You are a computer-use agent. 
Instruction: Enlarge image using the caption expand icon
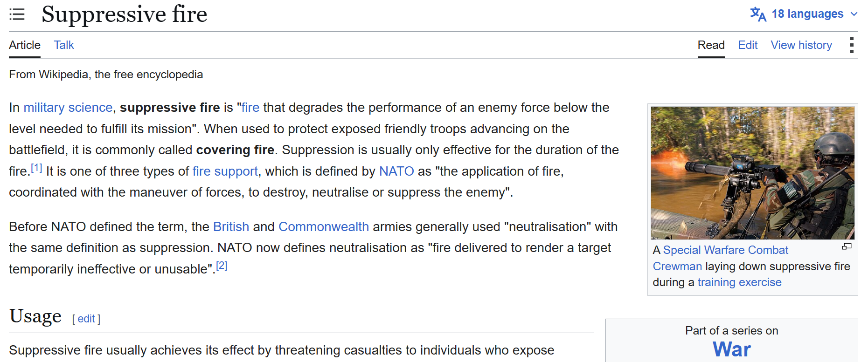point(847,246)
